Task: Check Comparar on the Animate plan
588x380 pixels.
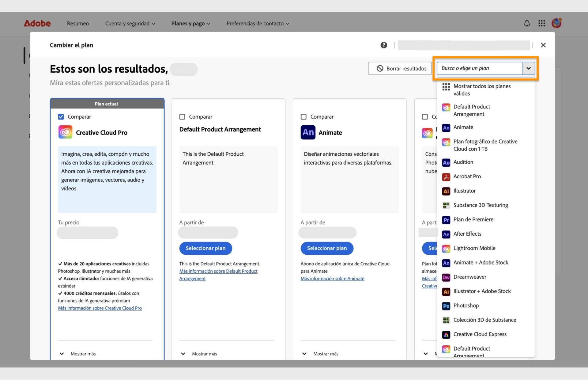Action: [x=303, y=116]
